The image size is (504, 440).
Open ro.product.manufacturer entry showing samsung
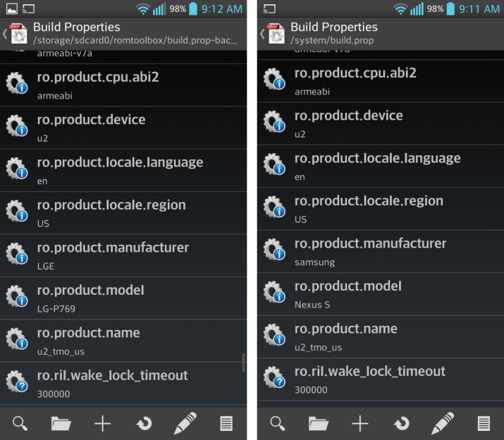(x=381, y=251)
